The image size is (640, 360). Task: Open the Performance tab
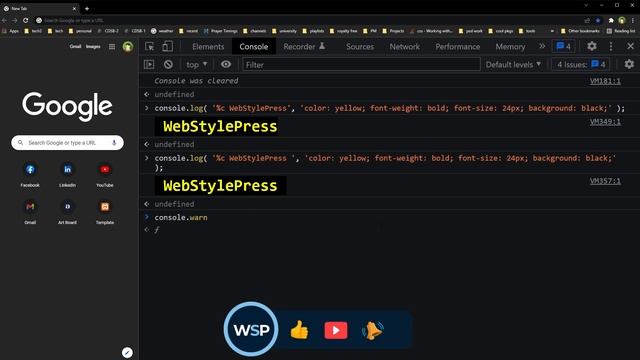(x=458, y=47)
